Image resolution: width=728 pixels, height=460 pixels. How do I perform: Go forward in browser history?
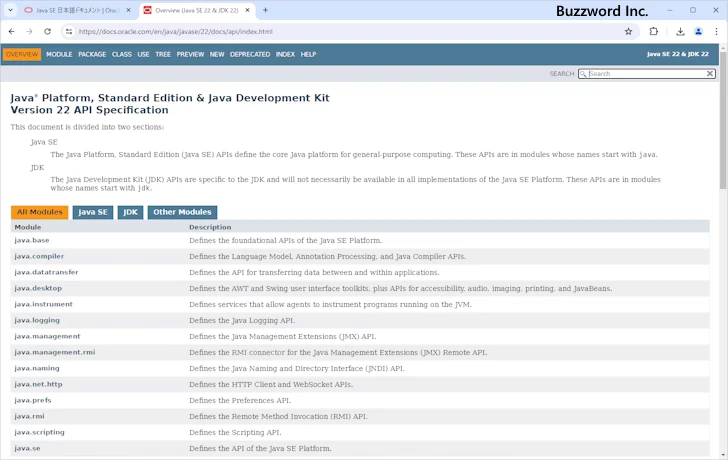(x=29, y=32)
